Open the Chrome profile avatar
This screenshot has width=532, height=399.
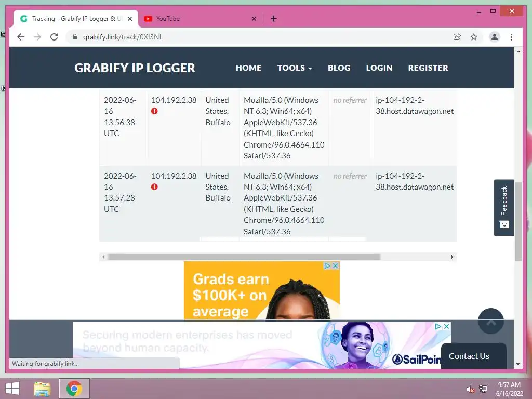495,37
